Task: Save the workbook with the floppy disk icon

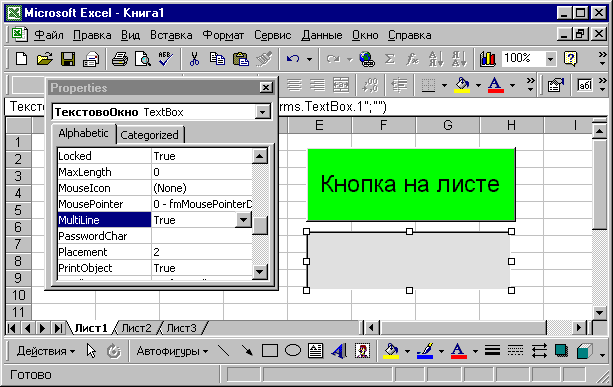Action: pos(68,59)
